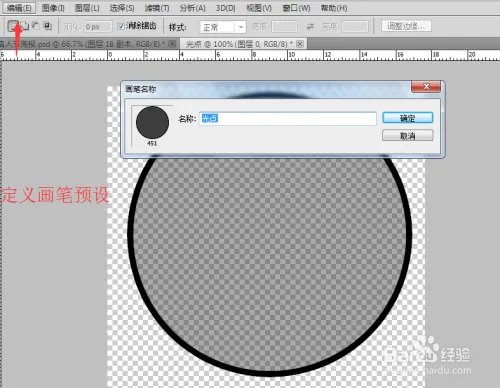The width and height of the screenshot is (500, 388).
Task: Open the 窗口(W) menu
Action: [296, 8]
